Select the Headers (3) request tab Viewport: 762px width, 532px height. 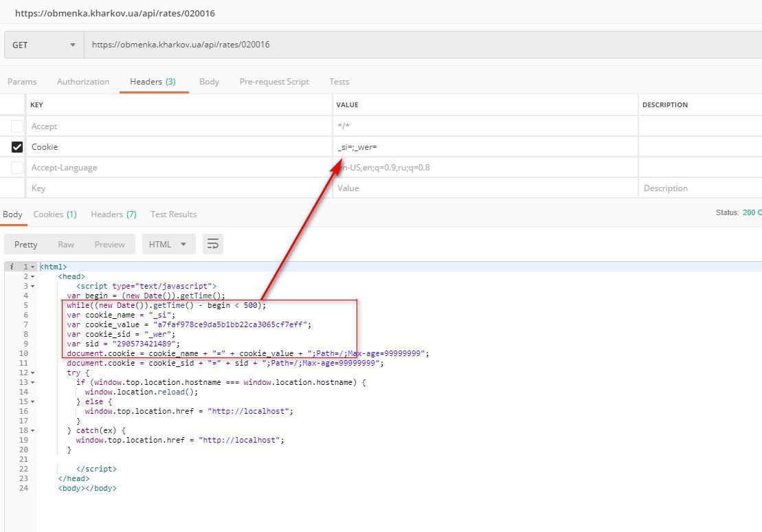point(153,82)
